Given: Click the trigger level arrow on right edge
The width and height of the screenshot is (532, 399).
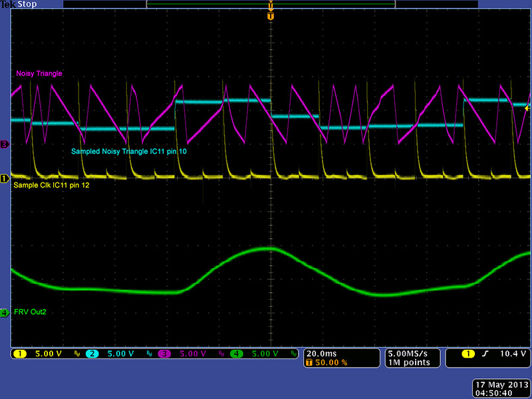Looking at the screenshot, I should pyautogui.click(x=528, y=108).
